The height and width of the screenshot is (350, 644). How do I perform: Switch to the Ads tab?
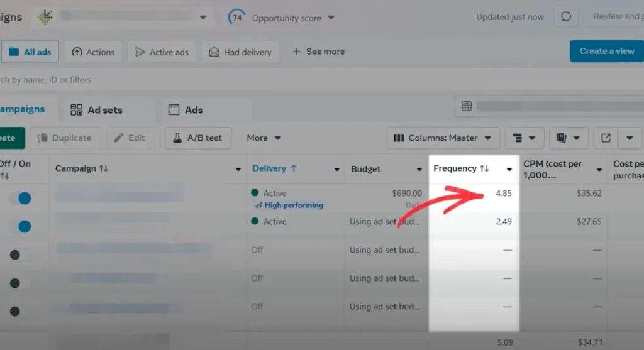(x=186, y=110)
